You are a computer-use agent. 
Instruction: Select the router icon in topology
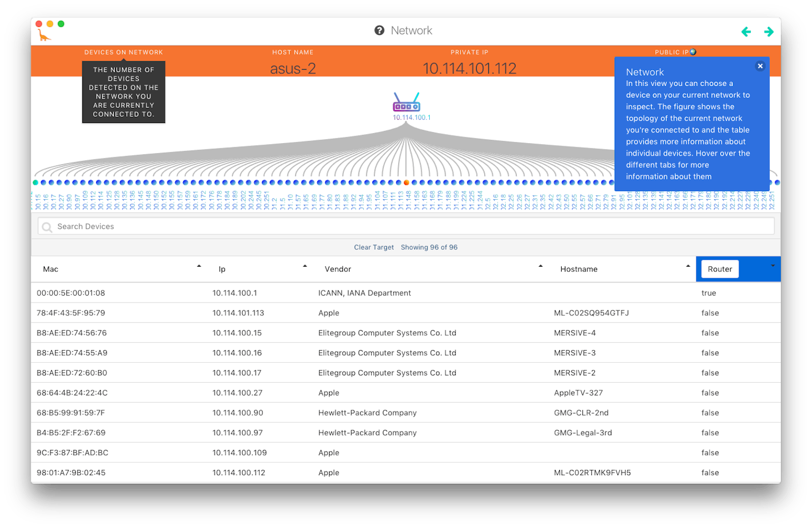click(x=407, y=102)
